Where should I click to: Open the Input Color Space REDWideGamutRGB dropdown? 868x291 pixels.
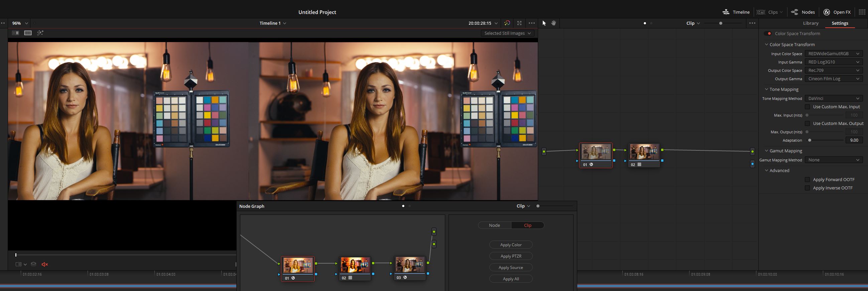[834, 53]
